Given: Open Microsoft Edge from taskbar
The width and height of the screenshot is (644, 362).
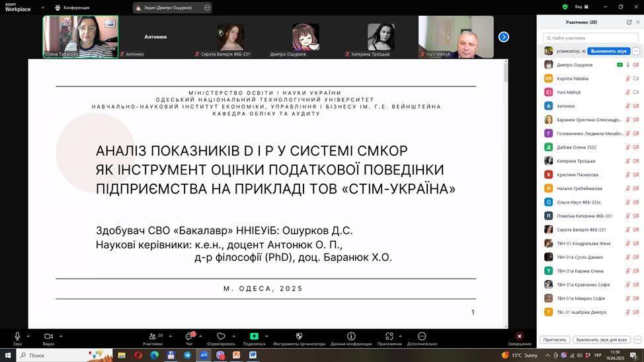Looking at the screenshot, I should click(155, 355).
